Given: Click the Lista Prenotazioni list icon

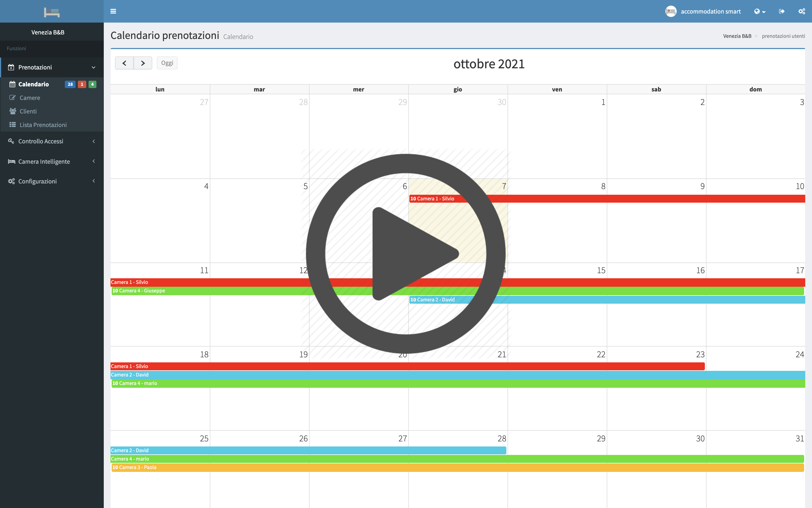Looking at the screenshot, I should coord(12,125).
